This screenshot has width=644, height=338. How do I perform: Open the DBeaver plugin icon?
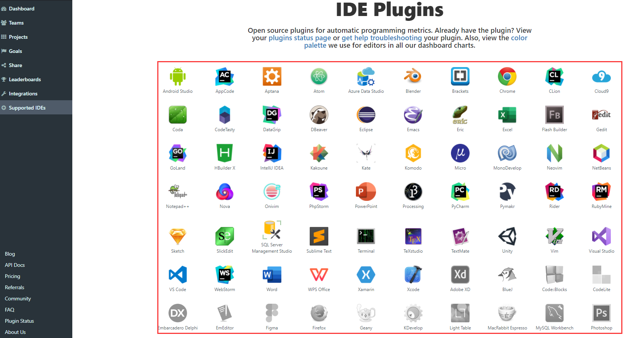(319, 115)
